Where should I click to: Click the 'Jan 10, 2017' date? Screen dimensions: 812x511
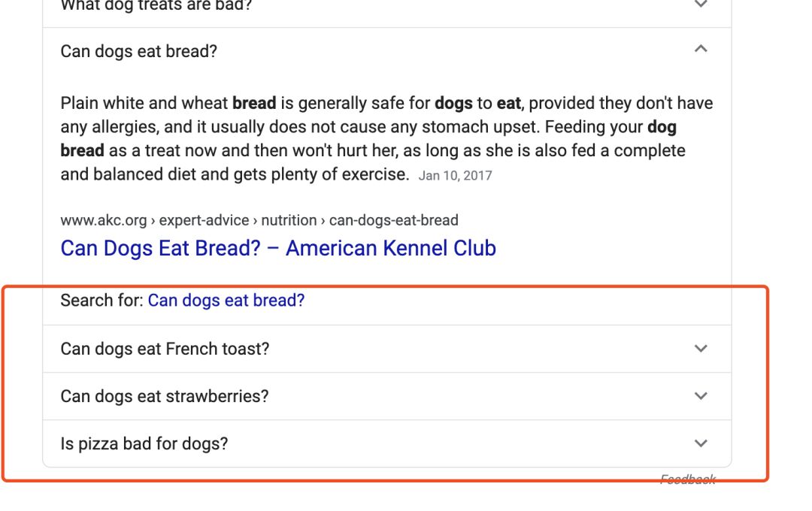455,176
